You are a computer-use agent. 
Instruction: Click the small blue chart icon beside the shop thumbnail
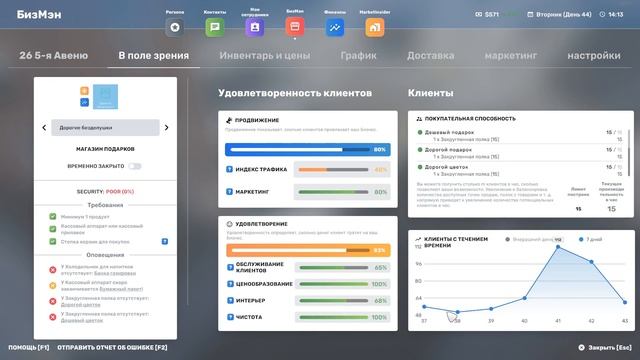click(84, 102)
